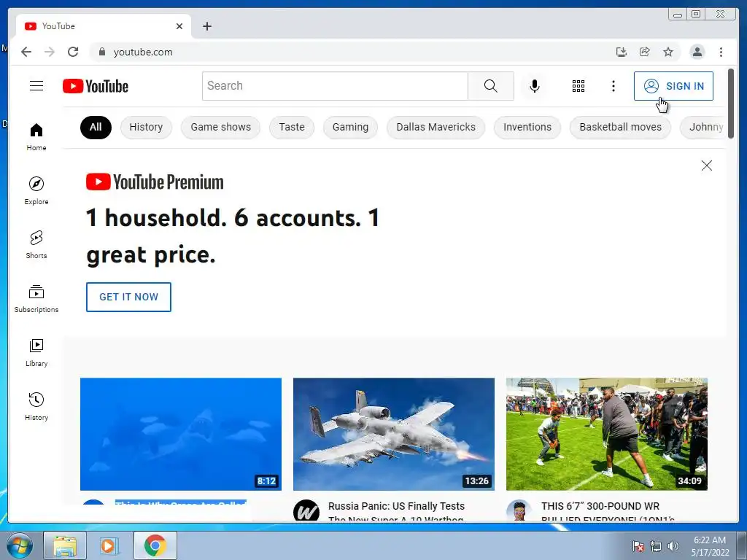Open Explore in the sidebar
This screenshot has width=747, height=560.
pos(36,190)
